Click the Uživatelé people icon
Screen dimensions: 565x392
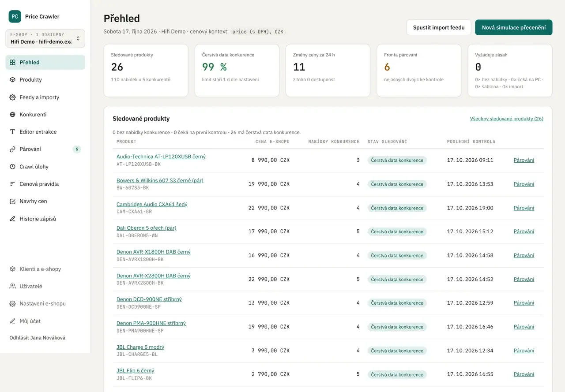pyautogui.click(x=12, y=286)
